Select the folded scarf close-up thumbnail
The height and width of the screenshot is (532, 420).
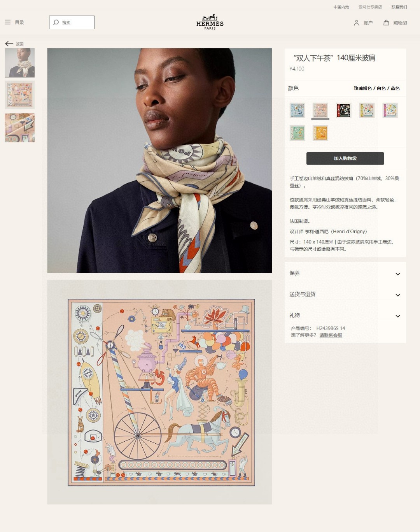[20, 128]
